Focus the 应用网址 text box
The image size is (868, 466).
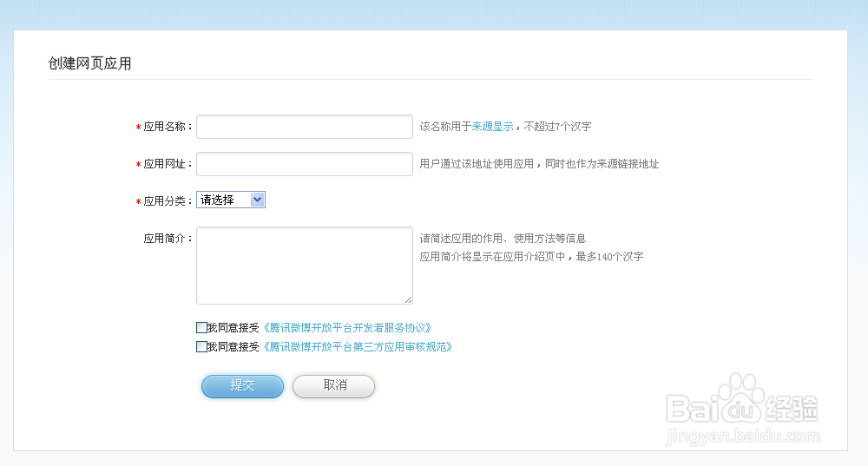coord(305,164)
